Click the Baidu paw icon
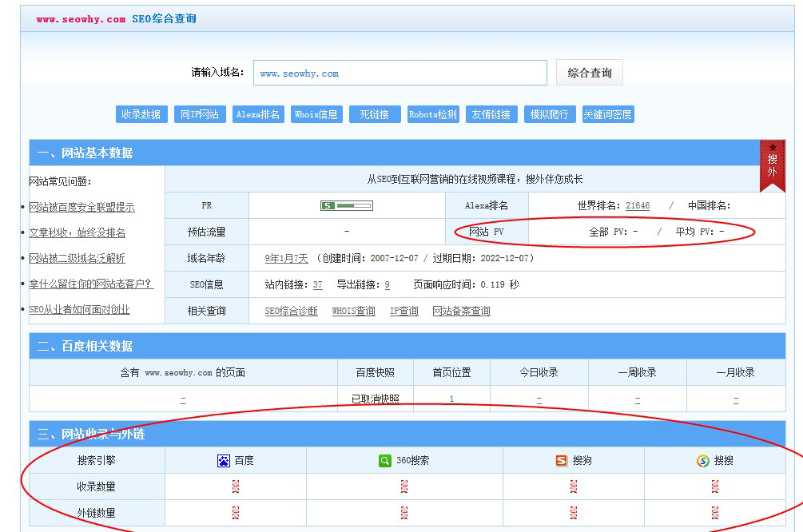 224,461
